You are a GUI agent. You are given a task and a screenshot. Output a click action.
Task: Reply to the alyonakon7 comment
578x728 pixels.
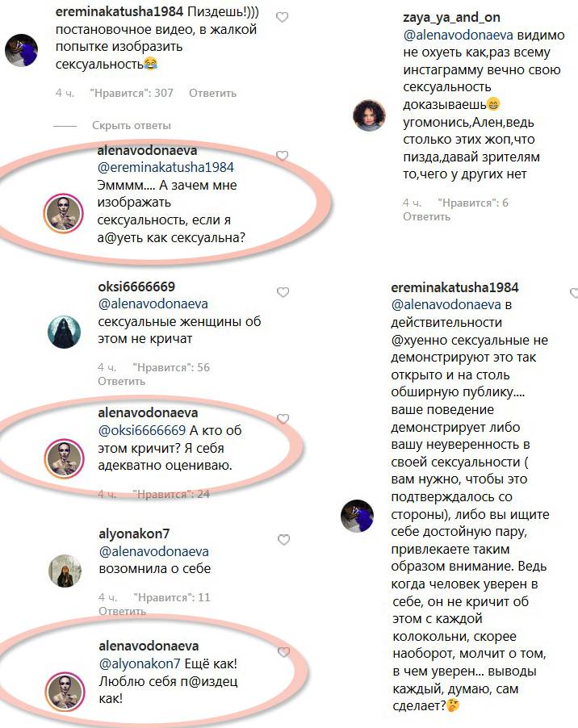(123, 611)
